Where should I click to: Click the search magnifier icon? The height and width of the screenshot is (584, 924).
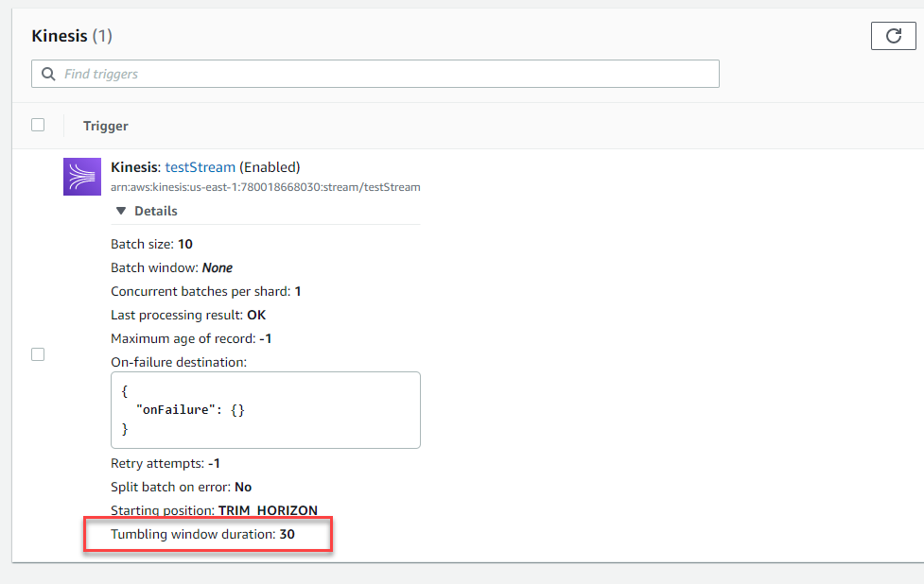point(48,74)
